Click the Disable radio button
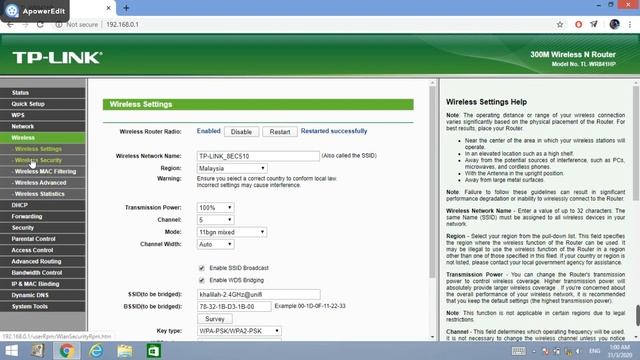The width and height of the screenshot is (640, 360). click(241, 132)
